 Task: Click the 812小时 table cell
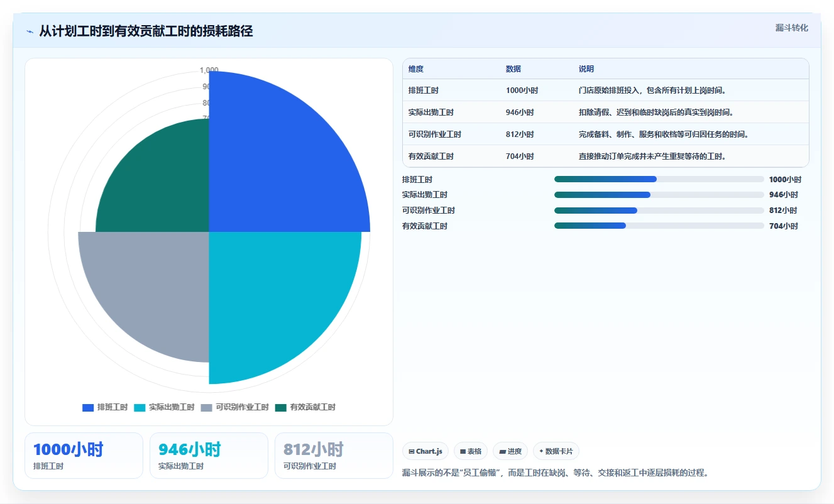point(520,134)
